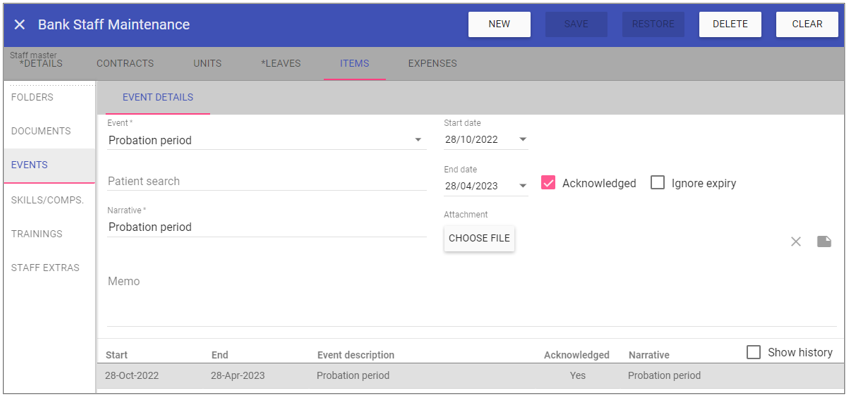The height and width of the screenshot is (398, 849).
Task: Open the End date picker dropdown
Action: 523,186
